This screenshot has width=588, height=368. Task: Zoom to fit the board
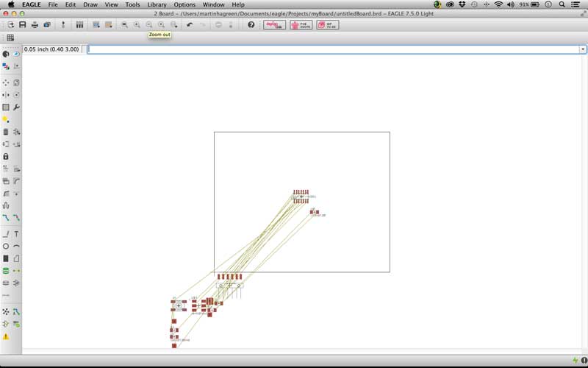click(x=124, y=25)
